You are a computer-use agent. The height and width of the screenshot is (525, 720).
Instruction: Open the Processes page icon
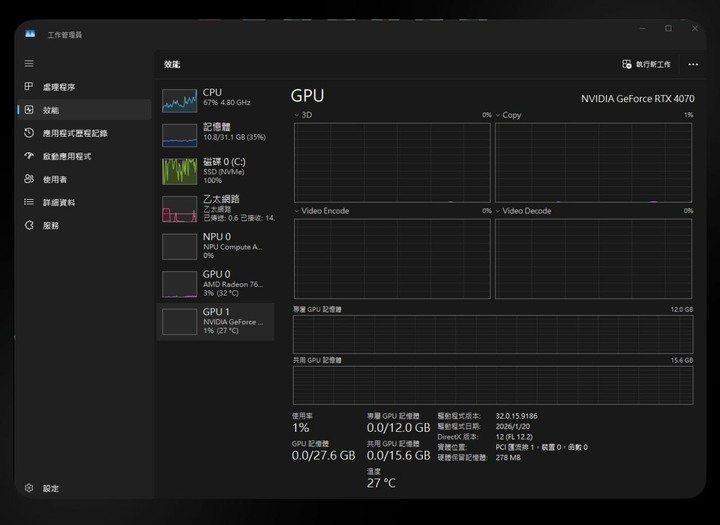29,86
